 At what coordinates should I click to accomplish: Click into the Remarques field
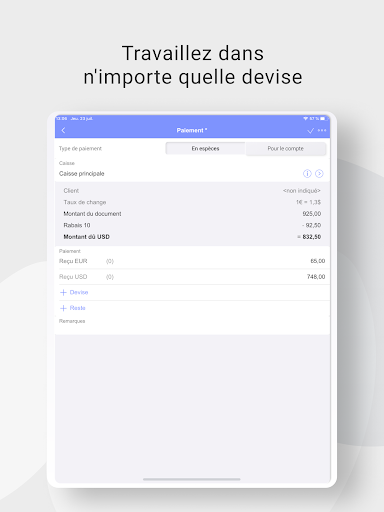[192, 325]
